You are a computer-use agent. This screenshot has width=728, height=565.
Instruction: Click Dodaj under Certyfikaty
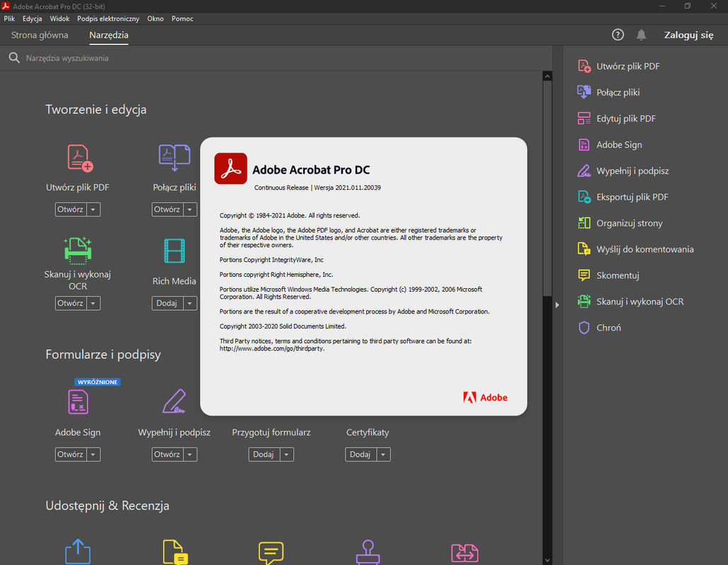pyautogui.click(x=360, y=455)
